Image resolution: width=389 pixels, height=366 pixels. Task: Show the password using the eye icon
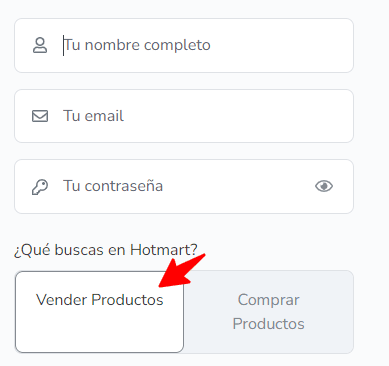pos(324,186)
